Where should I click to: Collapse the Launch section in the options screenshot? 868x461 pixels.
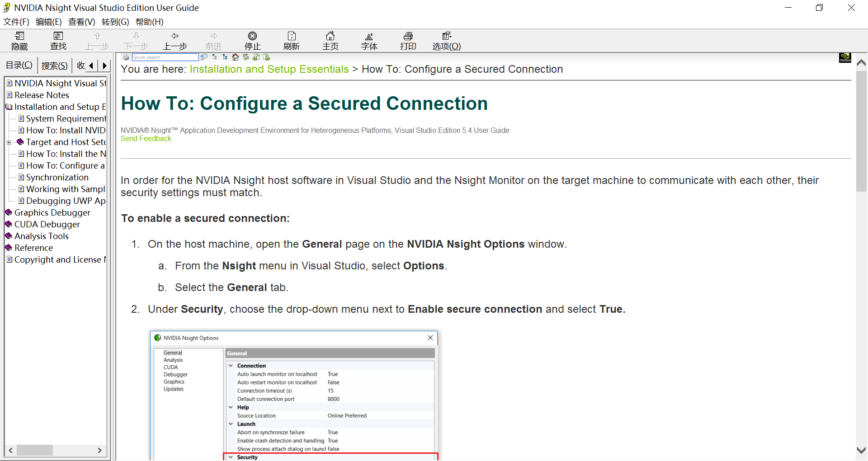pyautogui.click(x=231, y=424)
